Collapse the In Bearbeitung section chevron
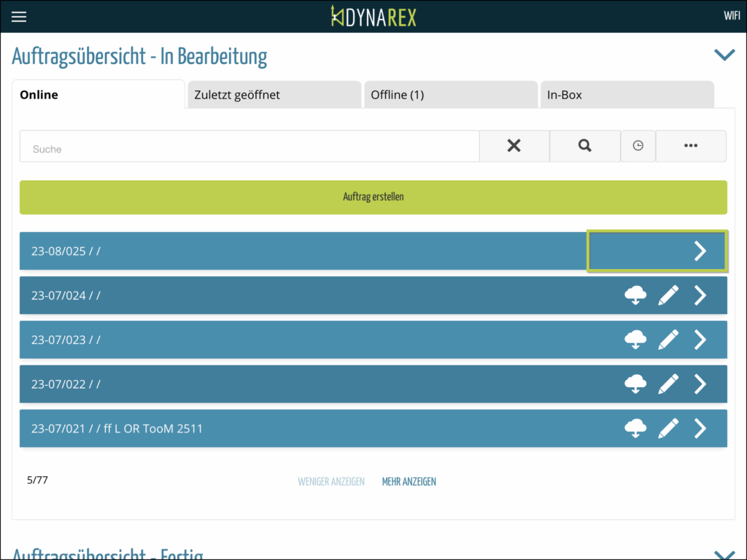Screen dimensions: 747x560 [x=724, y=55]
